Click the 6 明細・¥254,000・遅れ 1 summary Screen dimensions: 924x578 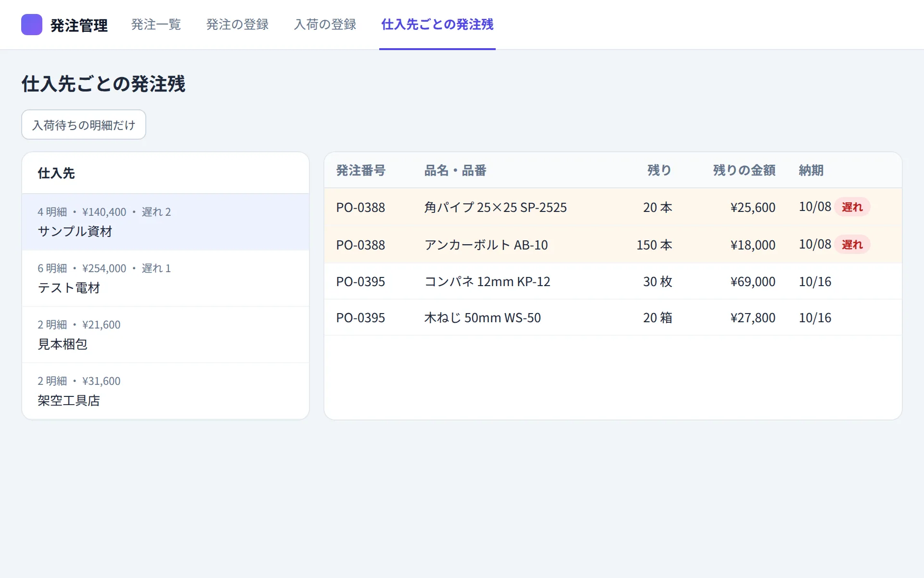coord(104,268)
